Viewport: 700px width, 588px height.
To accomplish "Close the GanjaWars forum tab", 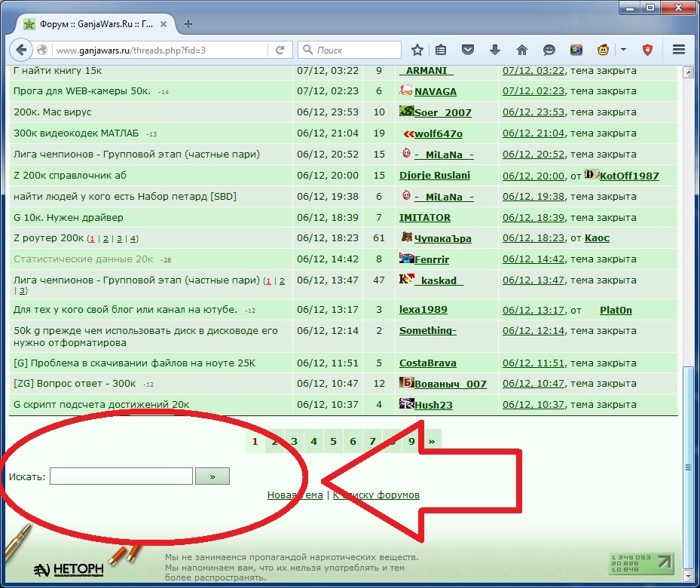I will click(164, 24).
